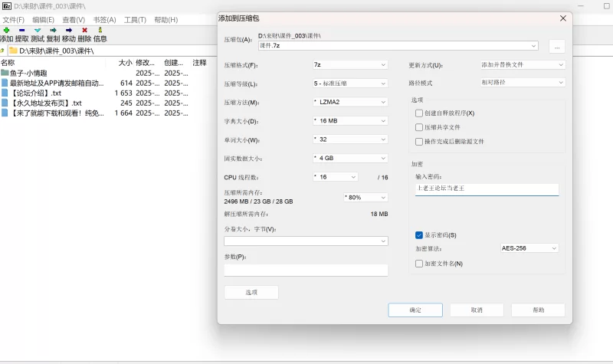Select the 【来了就能下载和观看！file
The image size is (613, 364).
pyautogui.click(x=57, y=113)
